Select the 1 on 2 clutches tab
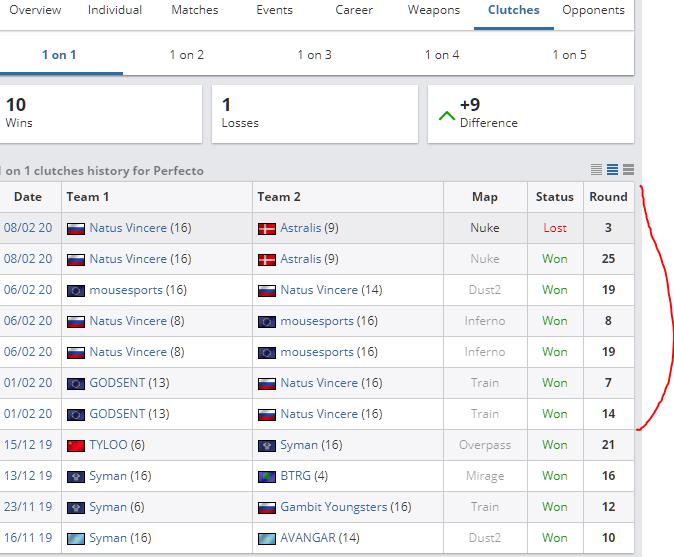This screenshot has height=557, width=674. 186,55
